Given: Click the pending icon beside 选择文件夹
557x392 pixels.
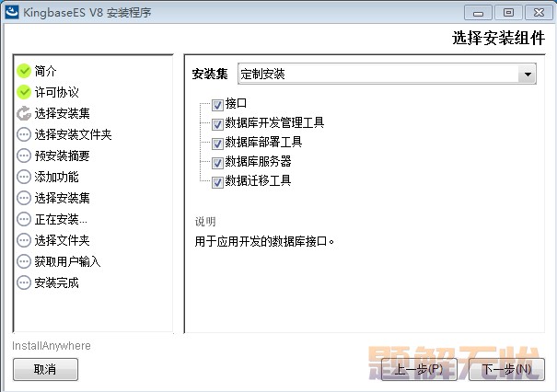Looking at the screenshot, I should point(24,240).
